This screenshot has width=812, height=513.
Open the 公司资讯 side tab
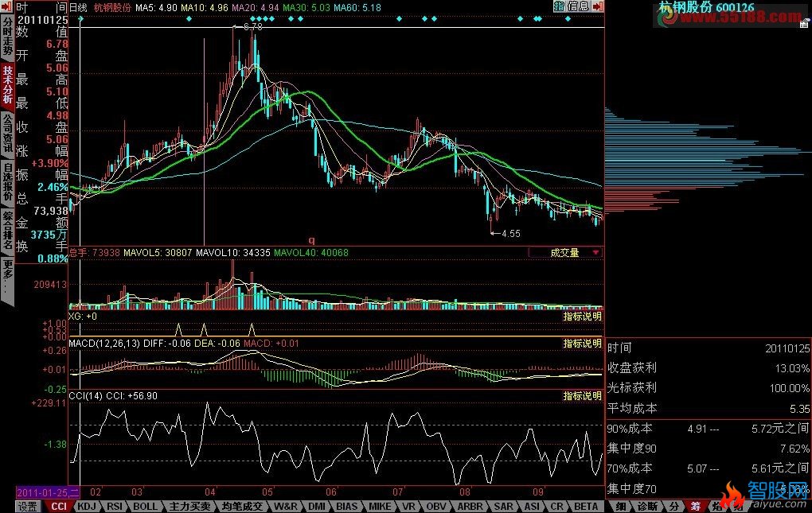click(x=7, y=134)
